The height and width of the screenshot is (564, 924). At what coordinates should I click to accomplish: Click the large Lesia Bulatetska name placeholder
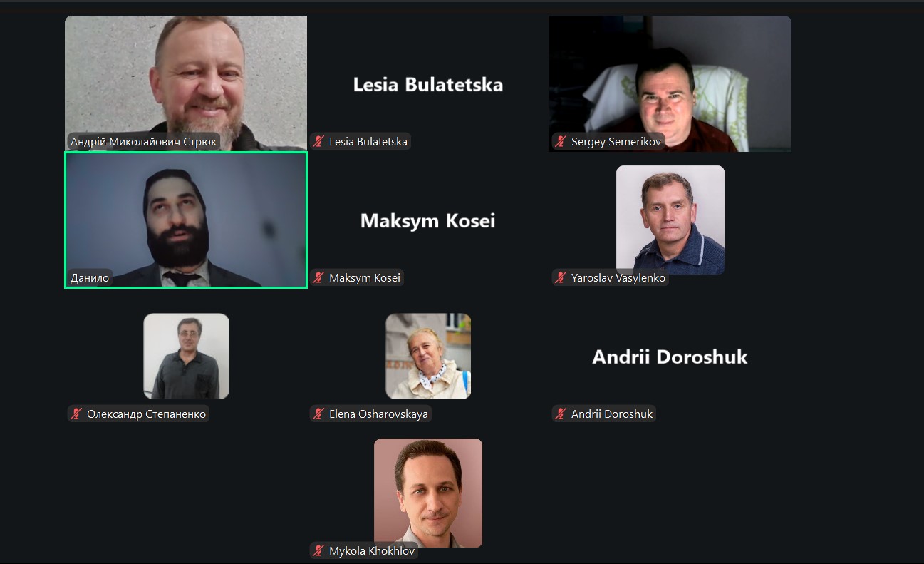pos(428,84)
